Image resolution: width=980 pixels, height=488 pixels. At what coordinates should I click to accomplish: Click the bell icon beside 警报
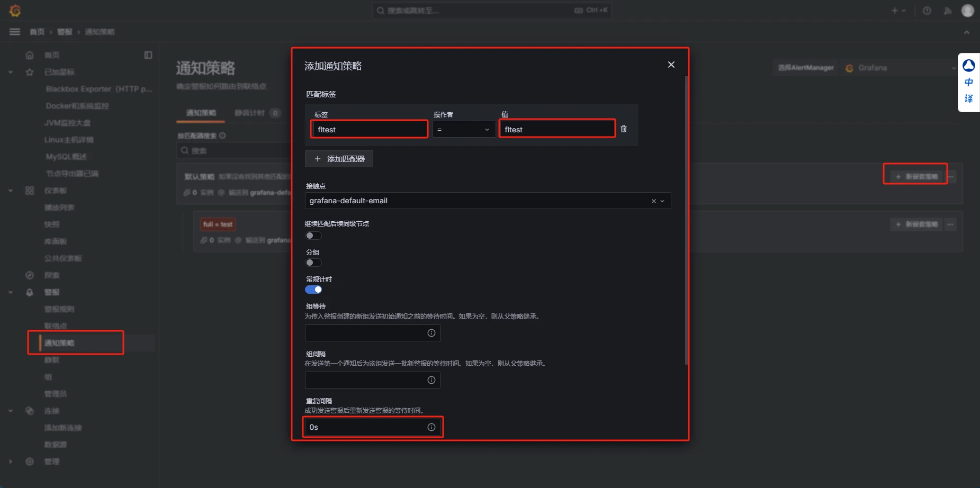coord(30,292)
